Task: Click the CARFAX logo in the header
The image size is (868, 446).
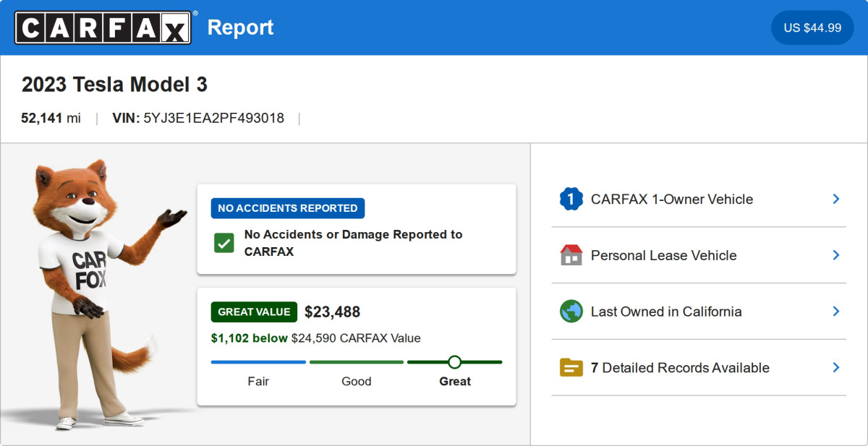Action: pos(103,27)
